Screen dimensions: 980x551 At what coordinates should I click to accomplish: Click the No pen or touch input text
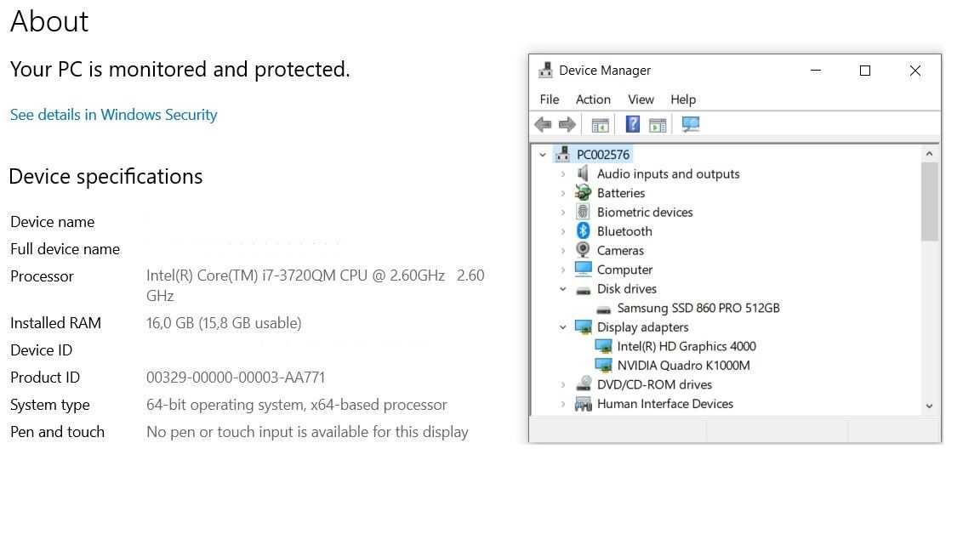pyautogui.click(x=307, y=432)
